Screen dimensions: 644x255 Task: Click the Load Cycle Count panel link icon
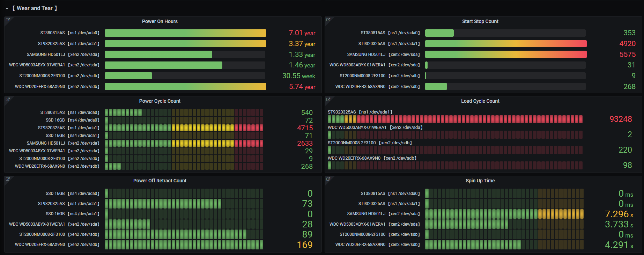click(x=328, y=100)
